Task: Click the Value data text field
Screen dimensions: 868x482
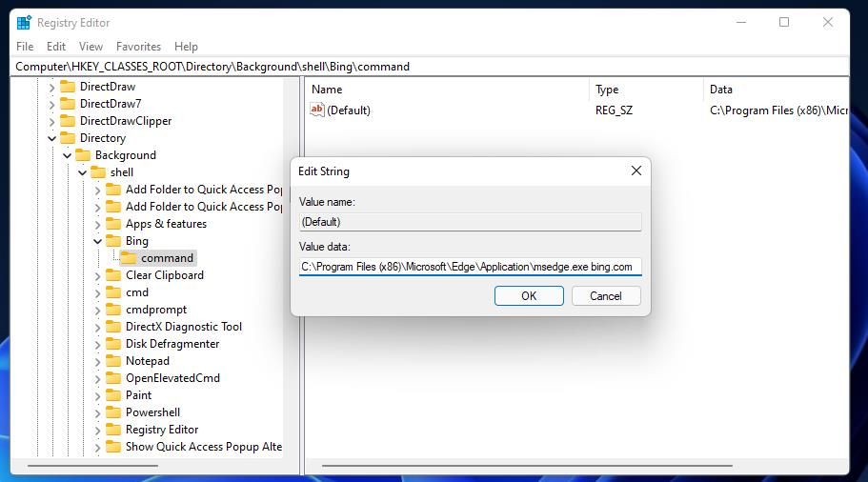Action: 470,266
